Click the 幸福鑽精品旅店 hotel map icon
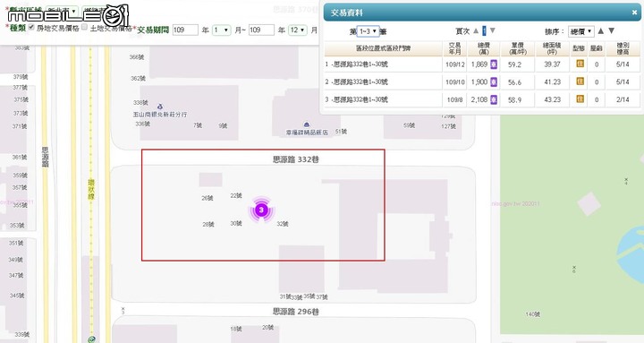This screenshot has width=644, height=343. [x=306, y=124]
